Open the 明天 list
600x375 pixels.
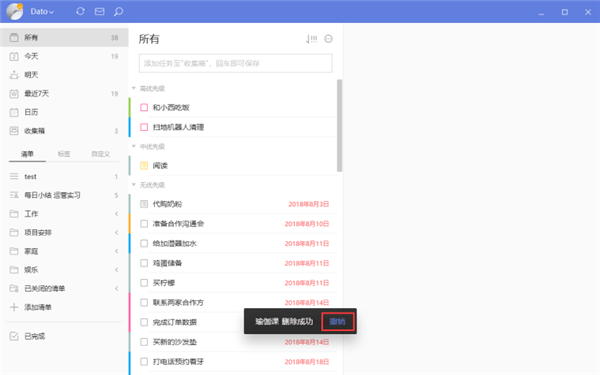pyautogui.click(x=64, y=75)
